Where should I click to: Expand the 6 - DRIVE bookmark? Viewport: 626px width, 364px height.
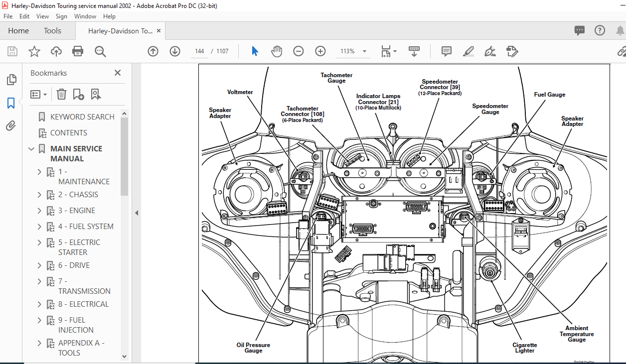39,265
